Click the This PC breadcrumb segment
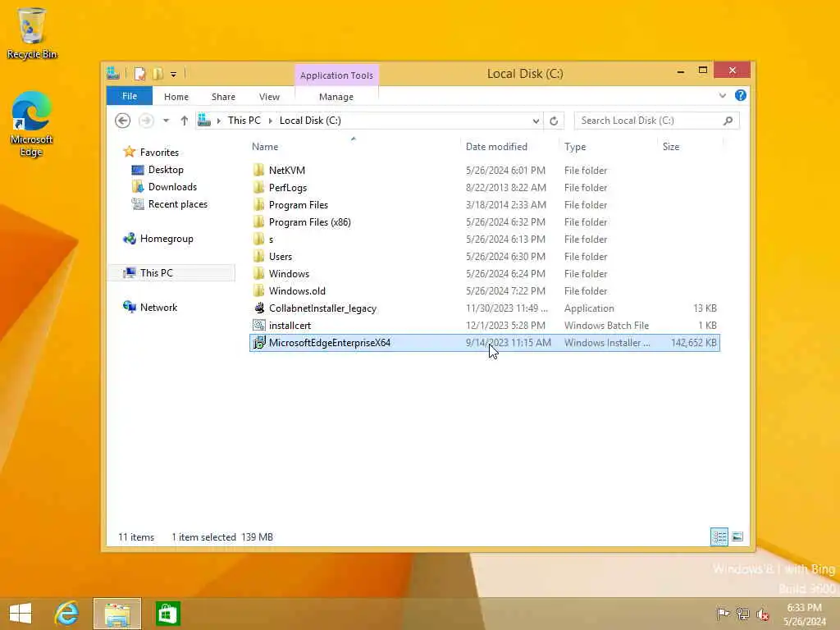840x630 pixels. (x=244, y=121)
